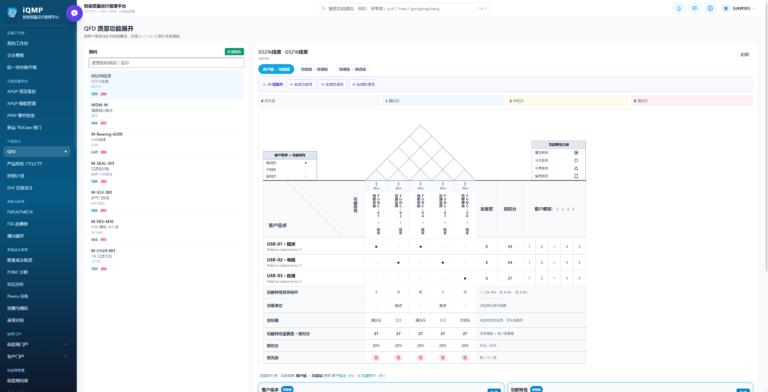The width and height of the screenshot is (768, 392).
Task: Click the USR-03 weighted score 27
Action: pyautogui.click(x=510, y=278)
